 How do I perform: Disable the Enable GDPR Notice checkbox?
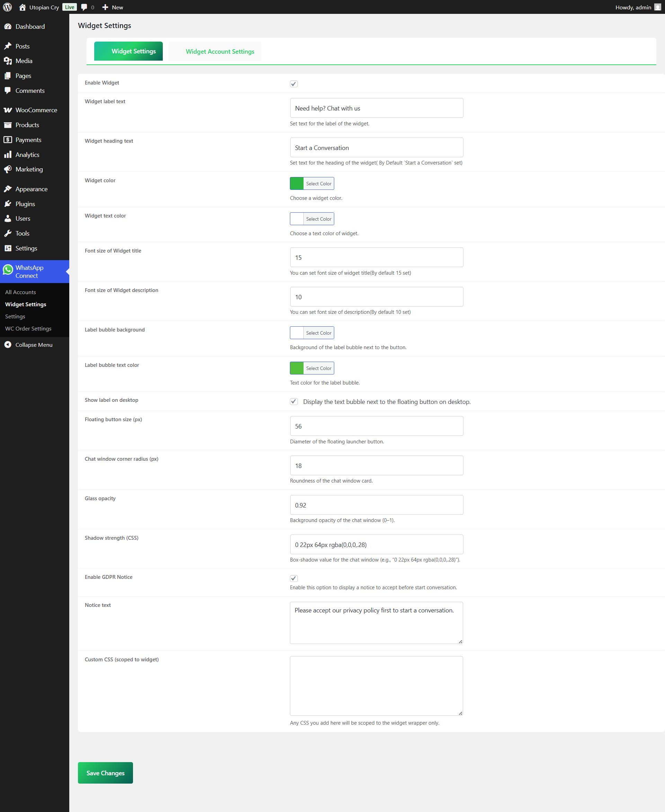pos(294,578)
